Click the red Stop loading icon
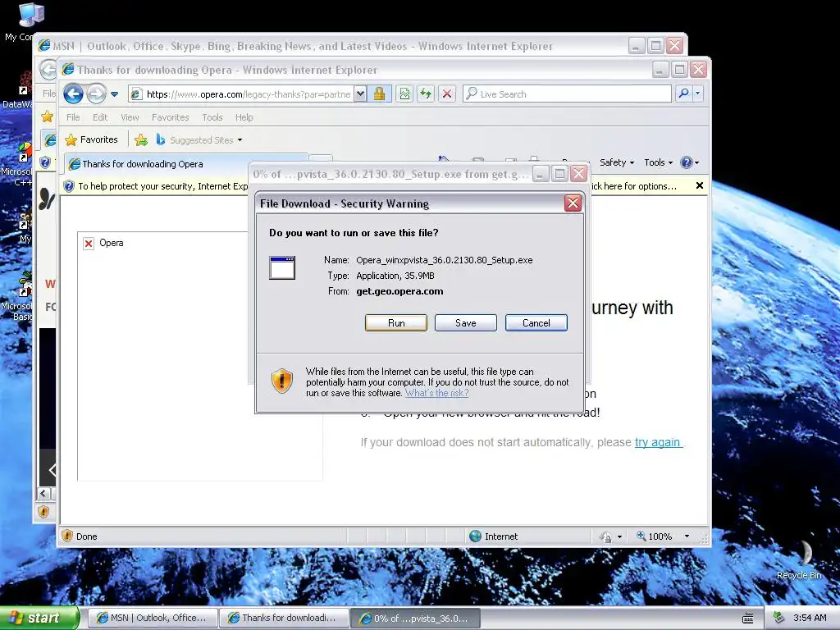 (x=447, y=94)
